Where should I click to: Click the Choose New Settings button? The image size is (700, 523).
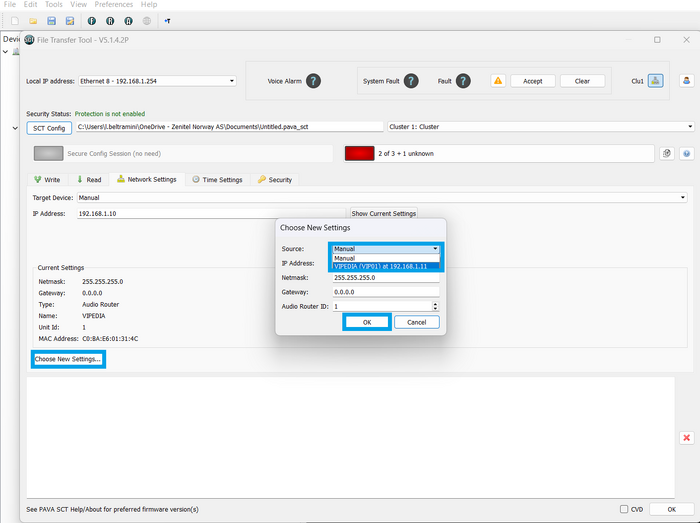click(x=68, y=359)
